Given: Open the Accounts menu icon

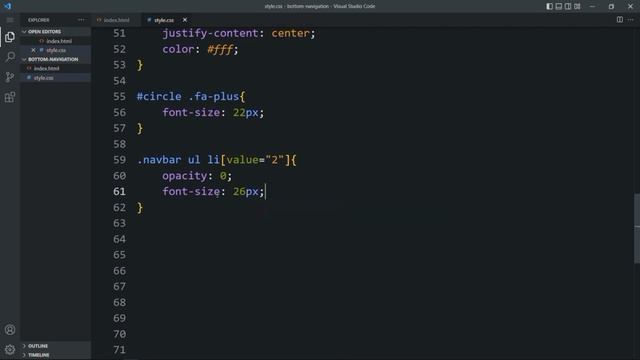Looking at the screenshot, I should pyautogui.click(x=10, y=329).
